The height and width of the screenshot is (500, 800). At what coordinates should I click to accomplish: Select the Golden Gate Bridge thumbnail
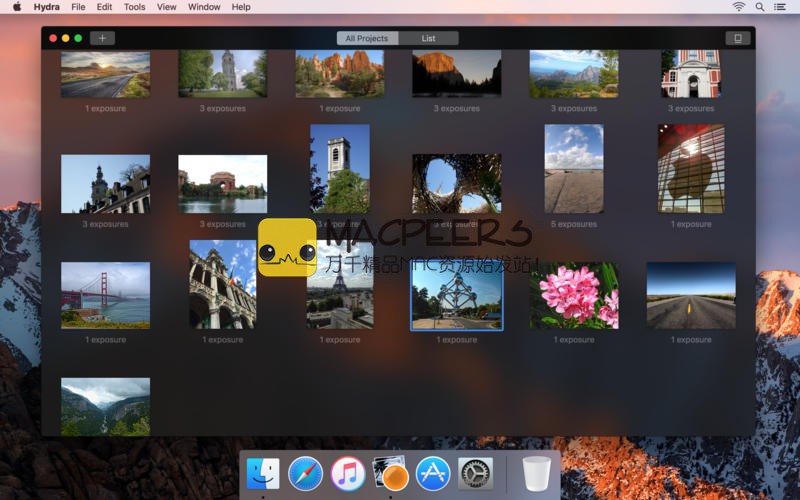pyautogui.click(x=106, y=295)
